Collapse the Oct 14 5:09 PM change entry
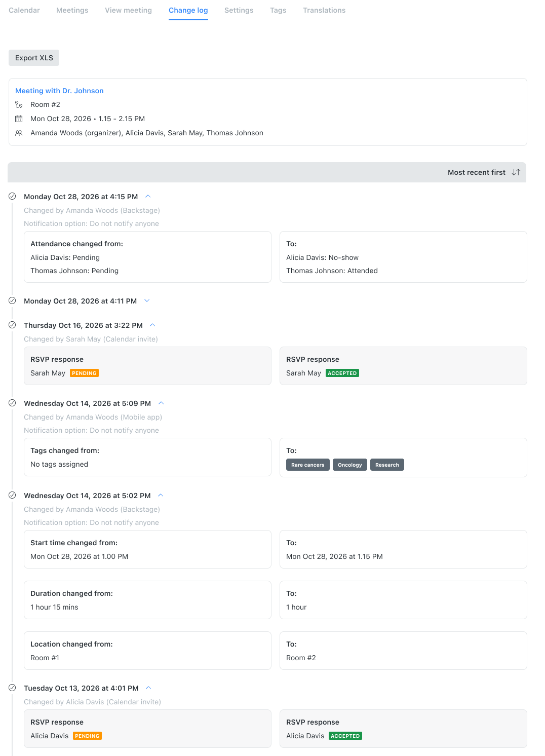 coord(161,403)
